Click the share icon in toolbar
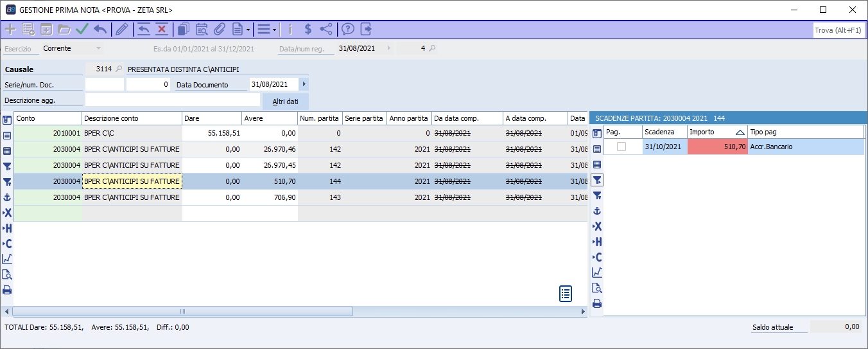The image size is (868, 349). click(326, 29)
